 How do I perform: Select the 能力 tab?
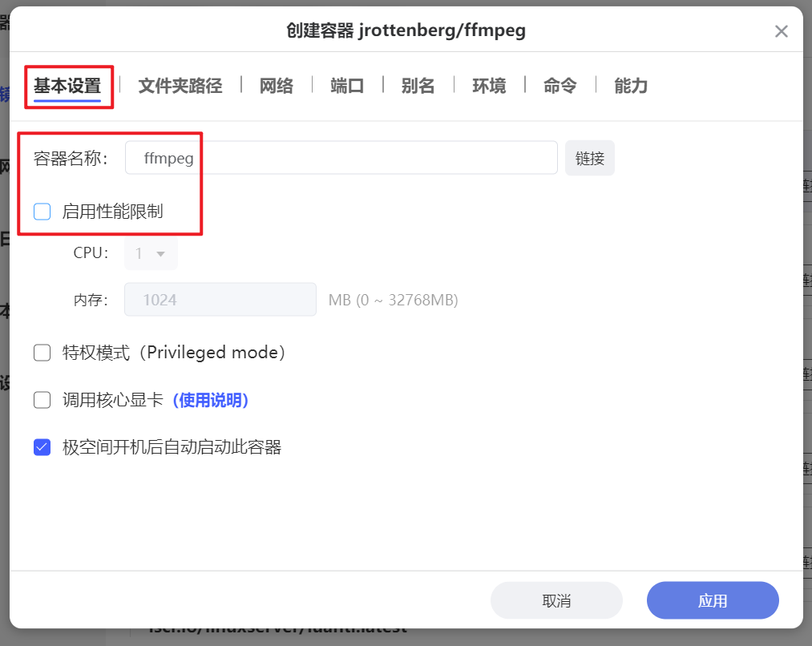tap(631, 86)
